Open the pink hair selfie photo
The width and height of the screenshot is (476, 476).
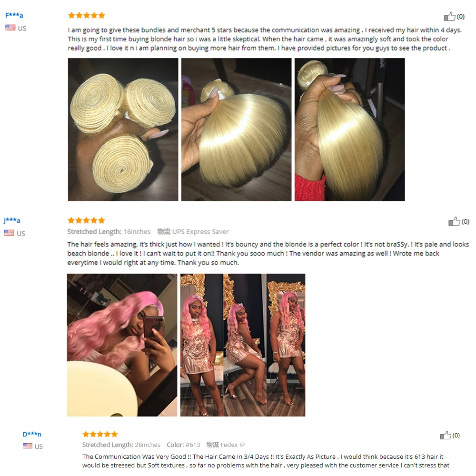coord(122,345)
